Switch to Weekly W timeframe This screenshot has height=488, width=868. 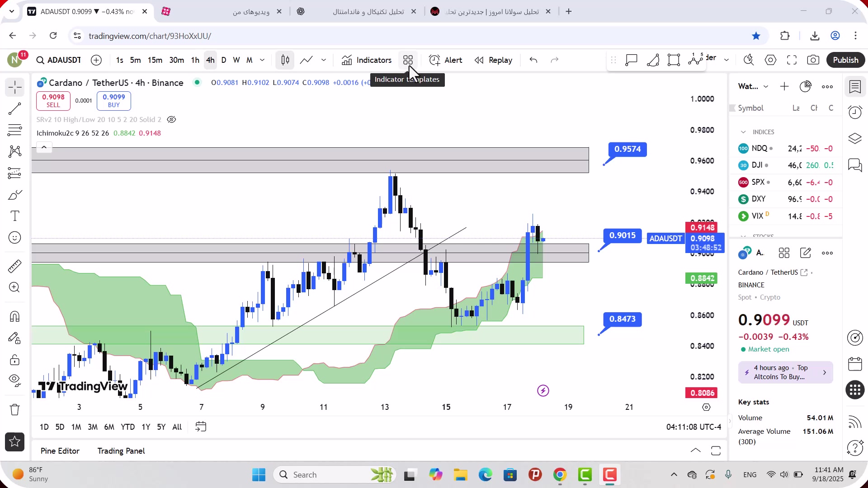click(x=236, y=60)
